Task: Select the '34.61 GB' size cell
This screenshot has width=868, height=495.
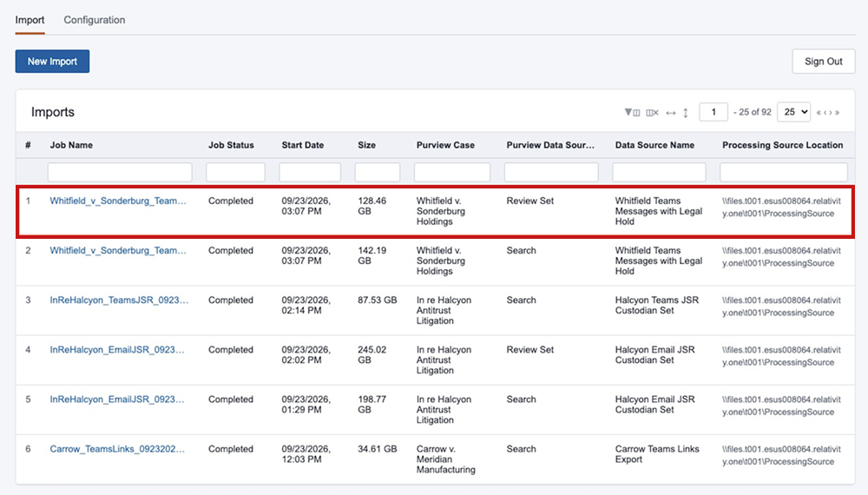Action: [x=378, y=449]
